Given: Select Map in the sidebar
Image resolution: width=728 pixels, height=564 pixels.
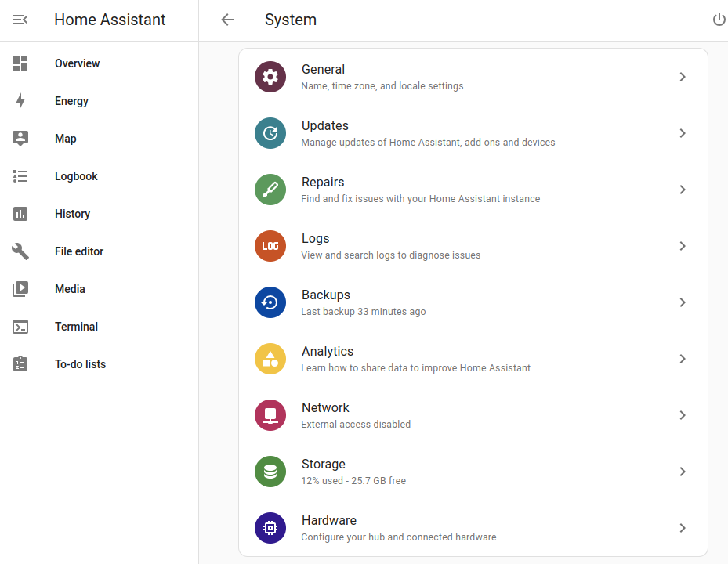Looking at the screenshot, I should 66,139.
